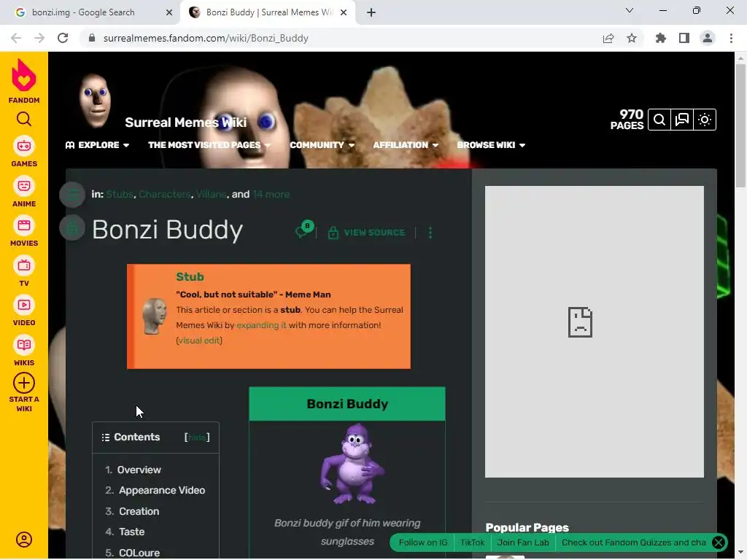Go forward in browser history

39,38
